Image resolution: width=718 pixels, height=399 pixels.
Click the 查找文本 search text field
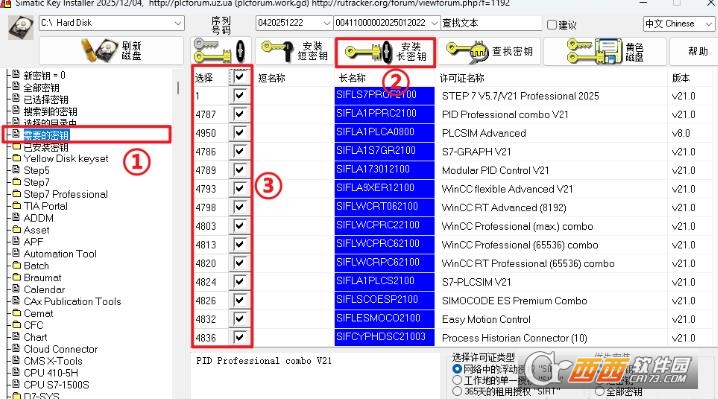click(x=491, y=23)
